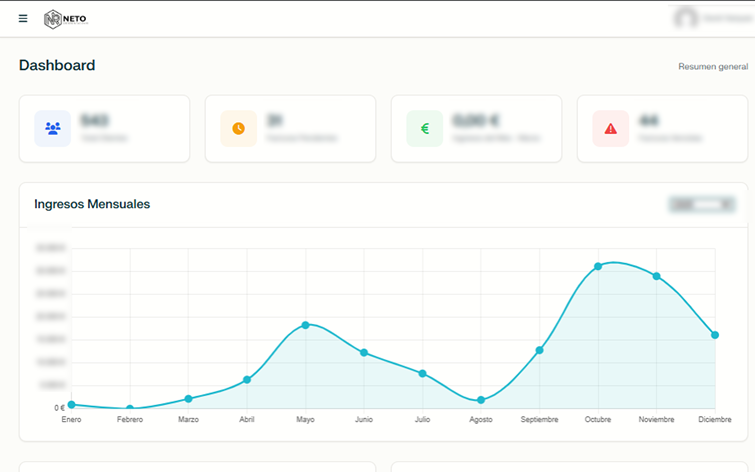Image resolution: width=755 pixels, height=472 pixels.
Task: Expand the year selector in Ingresos Mensuales
Action: 702,204
